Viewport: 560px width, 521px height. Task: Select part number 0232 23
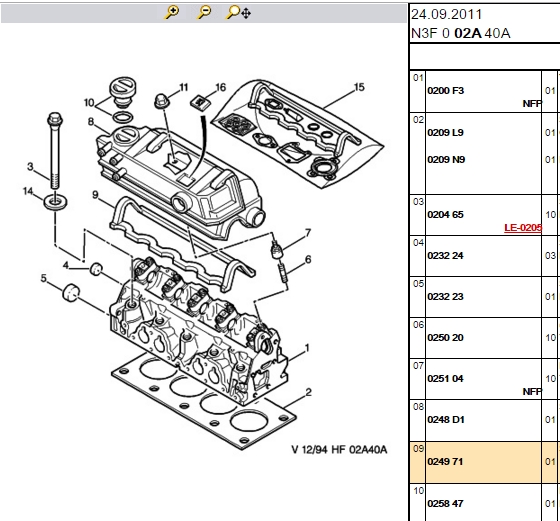tap(445, 296)
